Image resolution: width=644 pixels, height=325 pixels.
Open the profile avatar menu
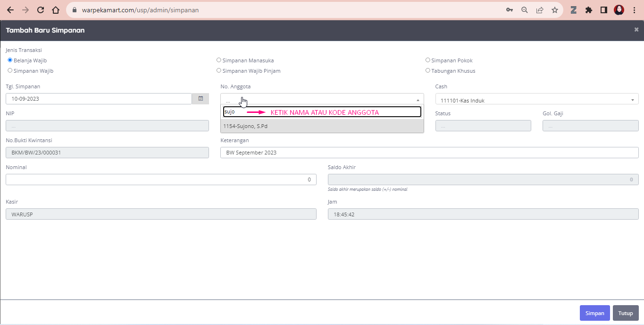(619, 10)
